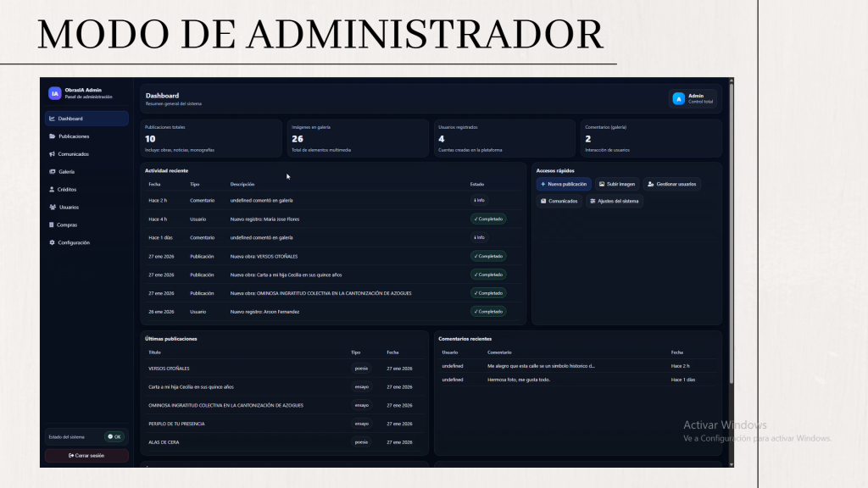Log out with Cerrar sesión button
This screenshot has height=488, width=868.
click(x=86, y=456)
